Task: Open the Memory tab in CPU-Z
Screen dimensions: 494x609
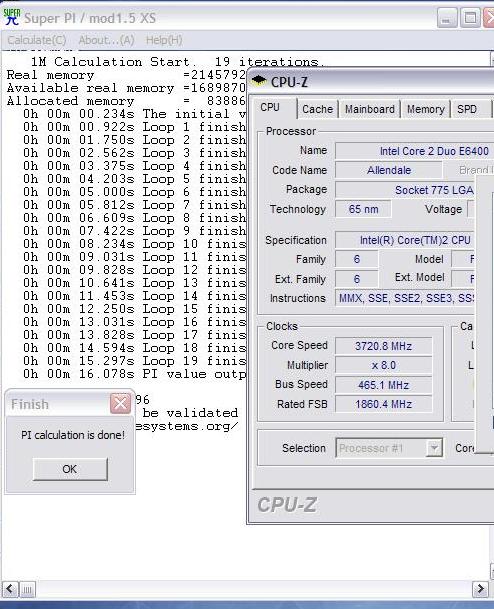Action: click(426, 109)
